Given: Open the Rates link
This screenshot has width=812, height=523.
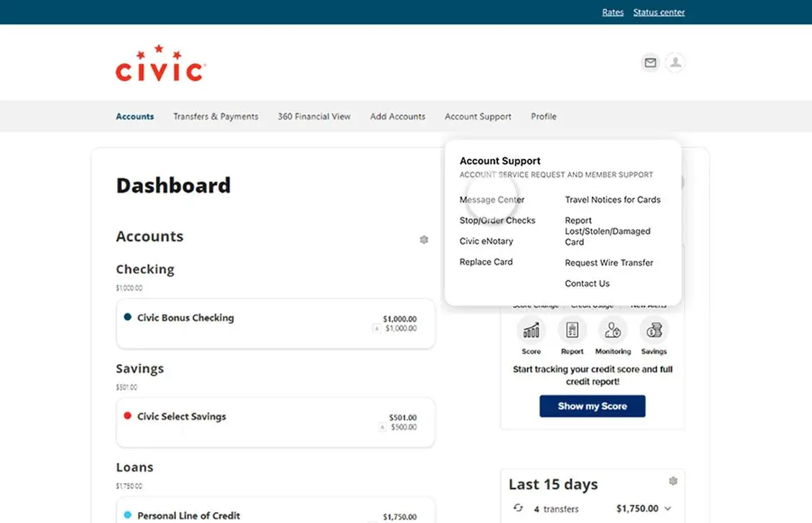Looking at the screenshot, I should tap(613, 12).
